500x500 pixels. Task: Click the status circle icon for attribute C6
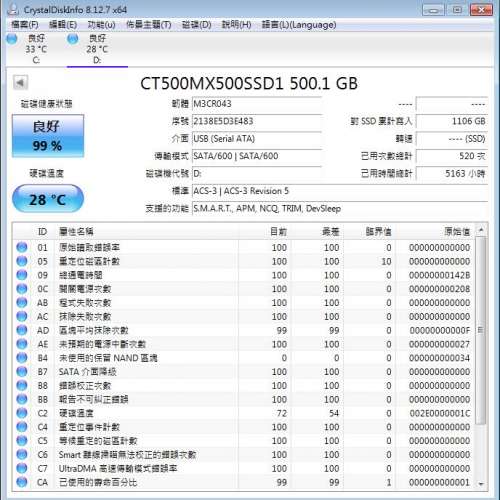[x=22, y=454]
